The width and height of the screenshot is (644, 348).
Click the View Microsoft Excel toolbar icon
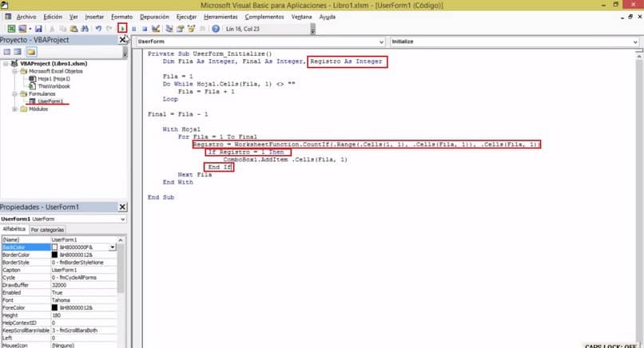(11, 29)
